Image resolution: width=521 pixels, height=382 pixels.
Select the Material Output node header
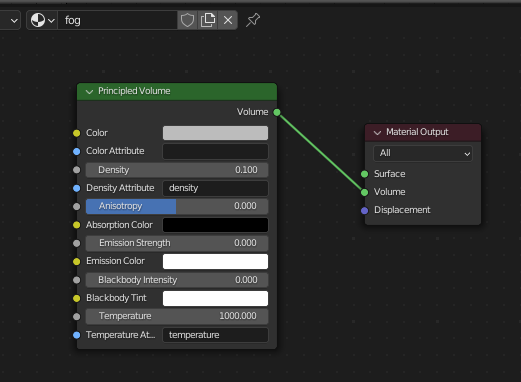coord(423,133)
